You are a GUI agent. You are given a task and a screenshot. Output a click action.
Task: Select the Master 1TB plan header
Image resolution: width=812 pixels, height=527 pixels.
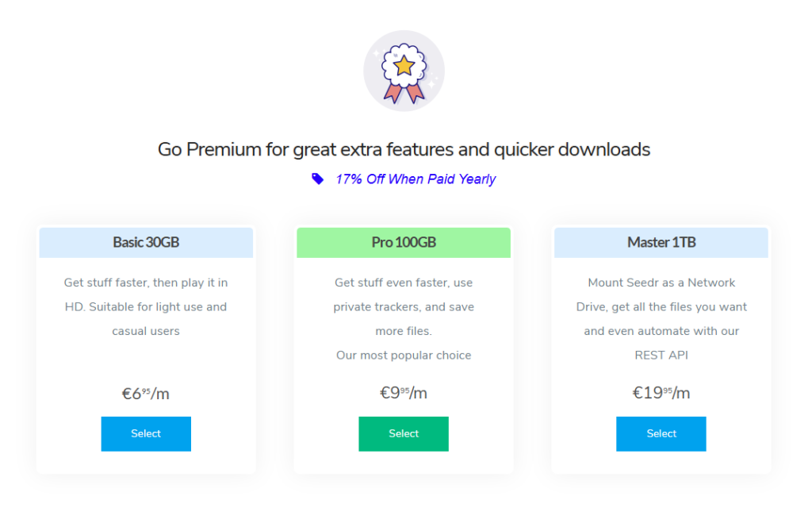click(x=661, y=242)
